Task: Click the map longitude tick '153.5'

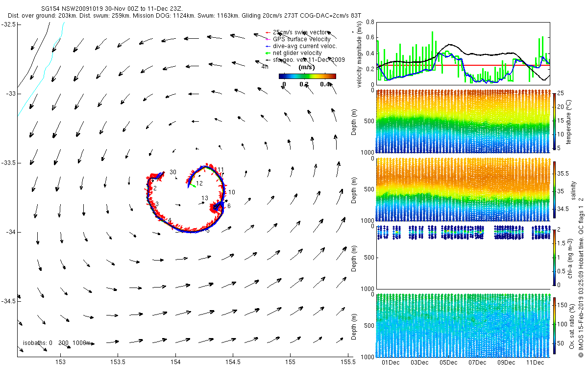Action: coord(118,362)
